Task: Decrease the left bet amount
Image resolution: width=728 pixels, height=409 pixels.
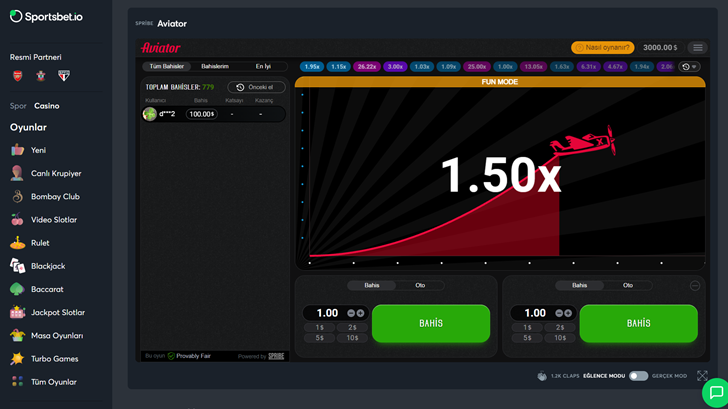Action: 351,313
